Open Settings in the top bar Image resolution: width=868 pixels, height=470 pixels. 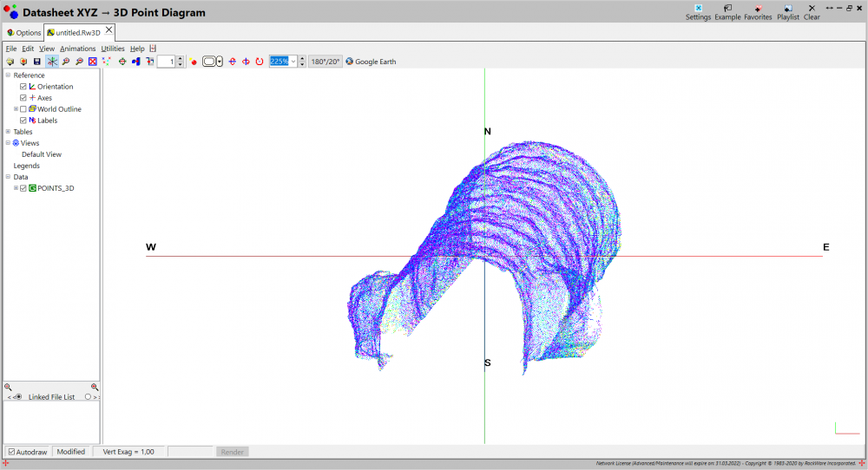[x=698, y=12]
